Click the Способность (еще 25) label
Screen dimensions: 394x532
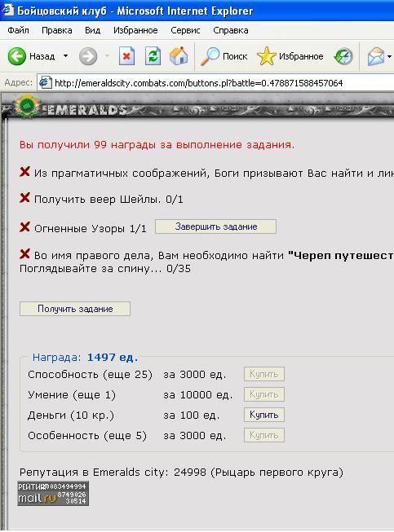click(90, 375)
